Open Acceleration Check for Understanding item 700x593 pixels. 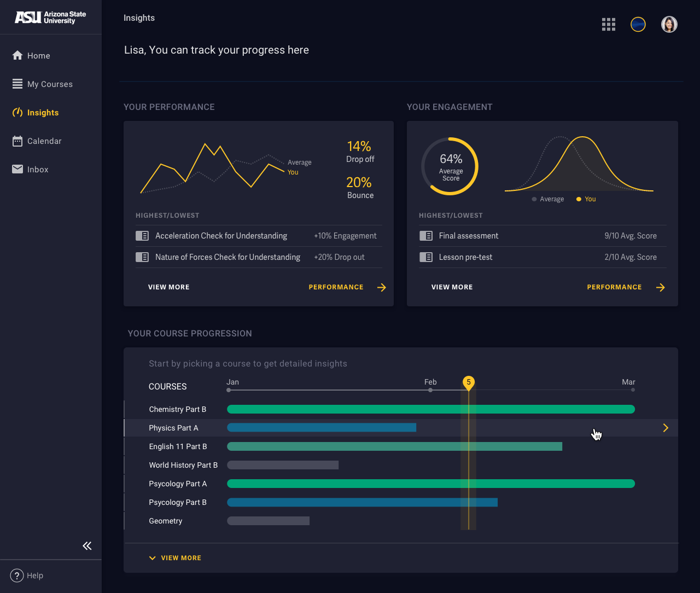coord(221,236)
